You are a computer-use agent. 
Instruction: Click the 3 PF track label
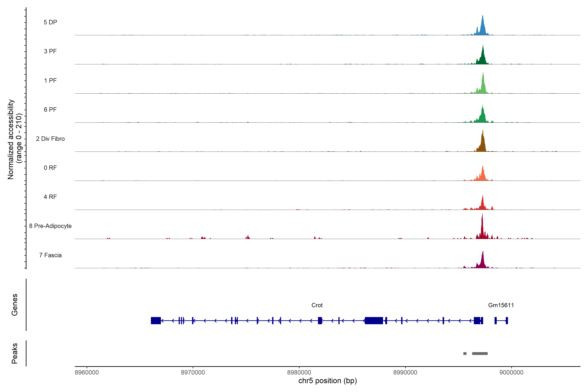click(x=50, y=51)
